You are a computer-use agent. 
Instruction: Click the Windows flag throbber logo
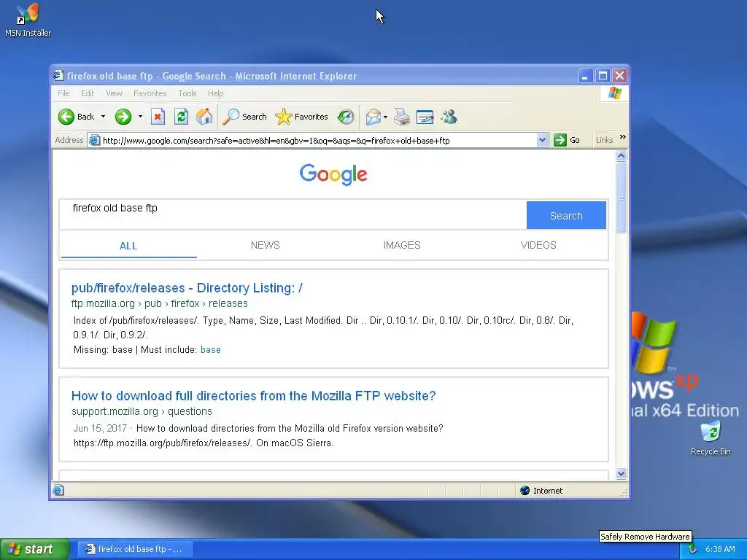(x=614, y=93)
